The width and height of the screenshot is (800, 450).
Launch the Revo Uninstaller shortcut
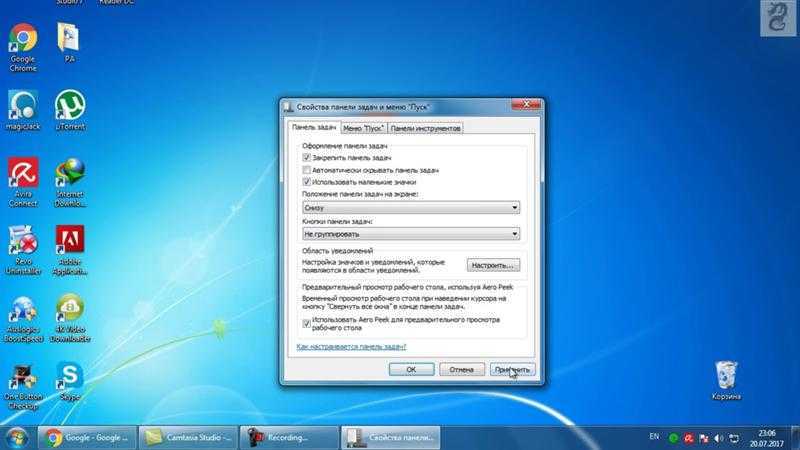[23, 250]
